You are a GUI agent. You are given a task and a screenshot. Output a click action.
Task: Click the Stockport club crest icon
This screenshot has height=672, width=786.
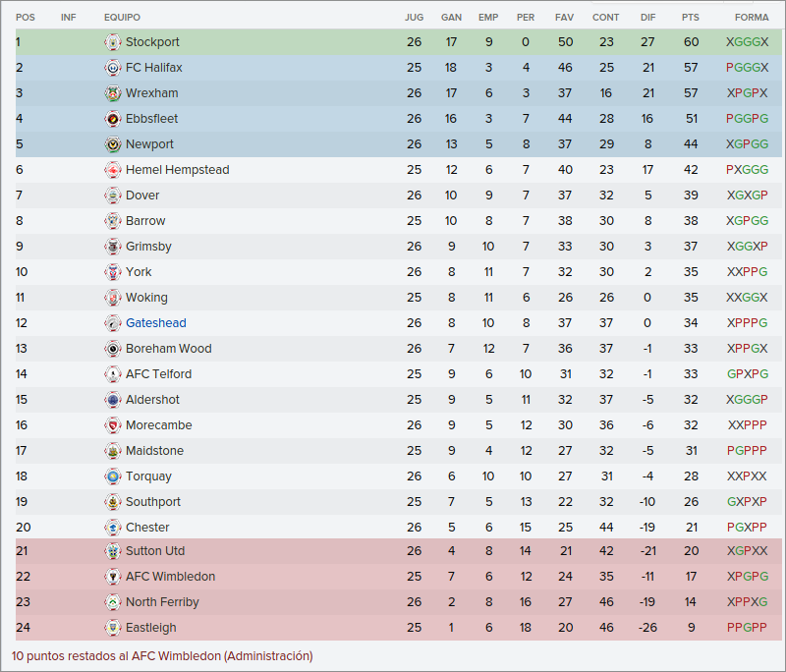[x=113, y=42]
